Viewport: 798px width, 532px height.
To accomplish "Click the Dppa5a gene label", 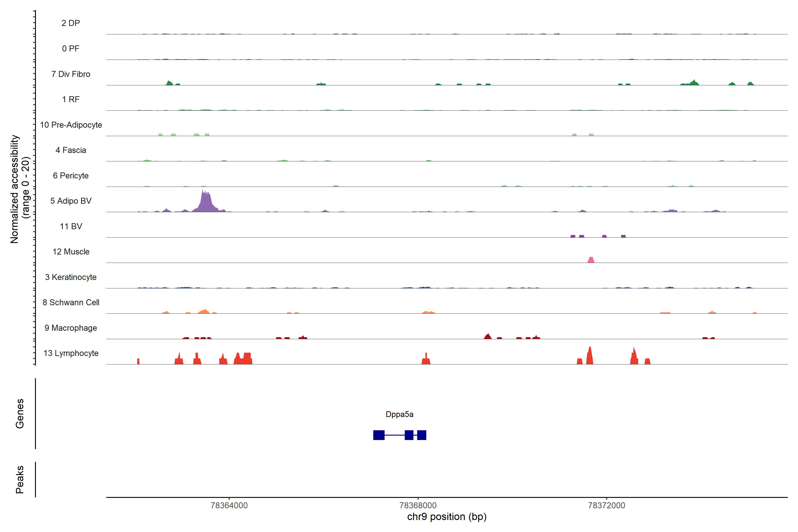I will pyautogui.click(x=399, y=414).
